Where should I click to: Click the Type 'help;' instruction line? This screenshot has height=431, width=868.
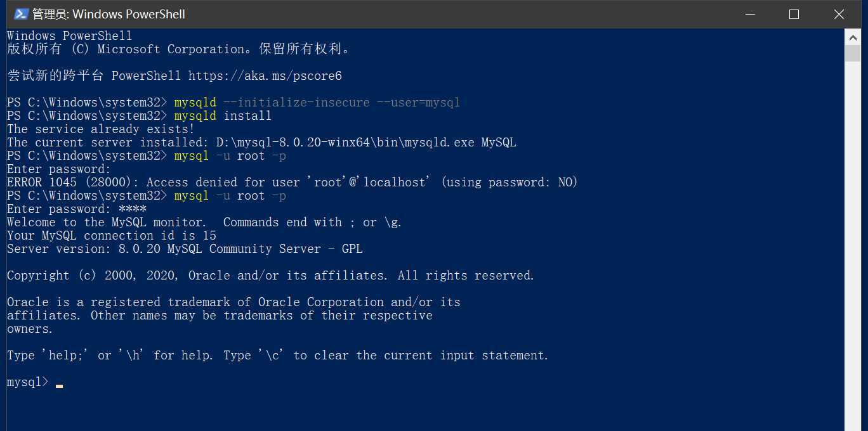(x=277, y=356)
